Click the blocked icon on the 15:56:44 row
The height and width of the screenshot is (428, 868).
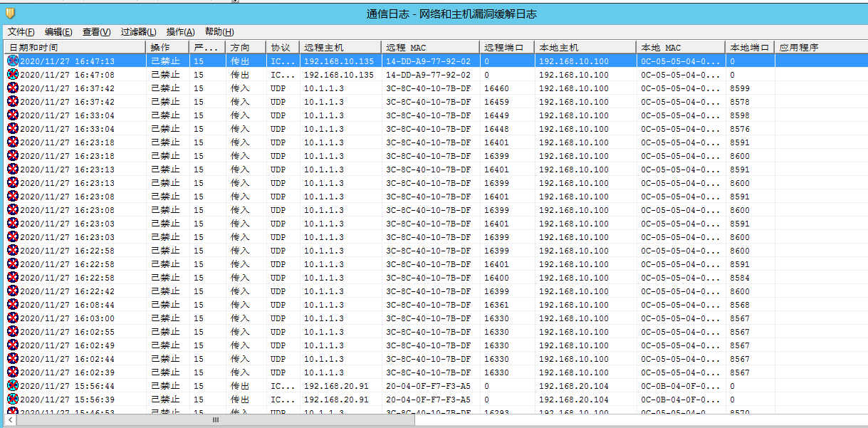(x=13, y=386)
